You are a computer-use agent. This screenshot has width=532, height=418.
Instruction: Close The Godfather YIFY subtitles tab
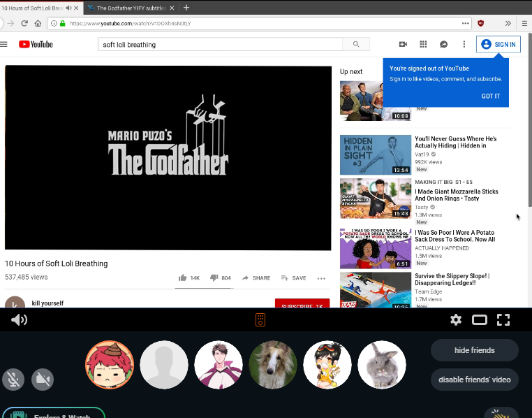[x=172, y=8]
